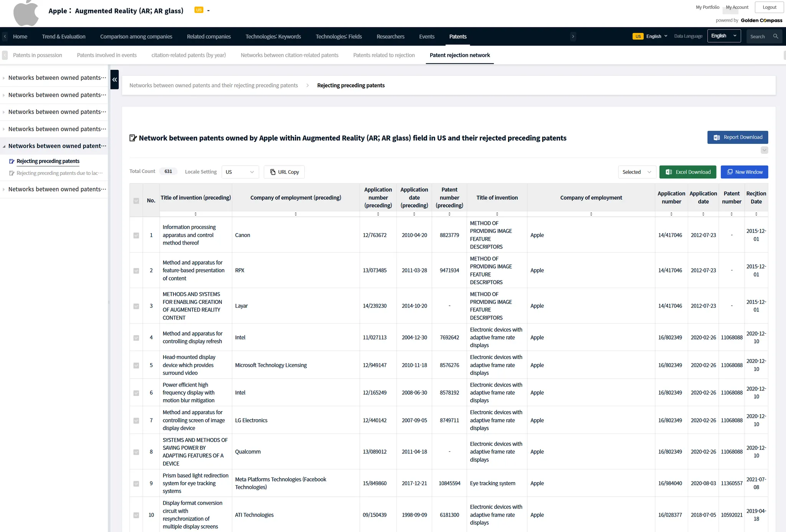
Task: Open the Locale Setting US dropdown
Action: click(240, 172)
